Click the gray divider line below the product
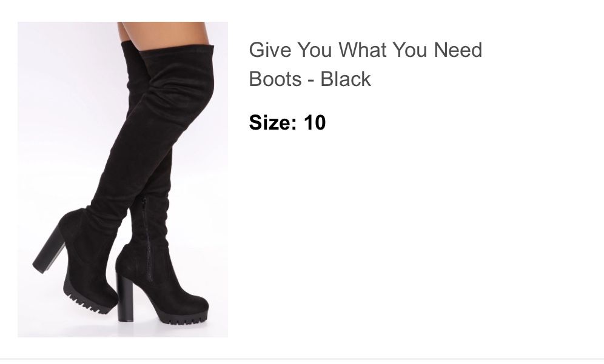 (x=302, y=359)
